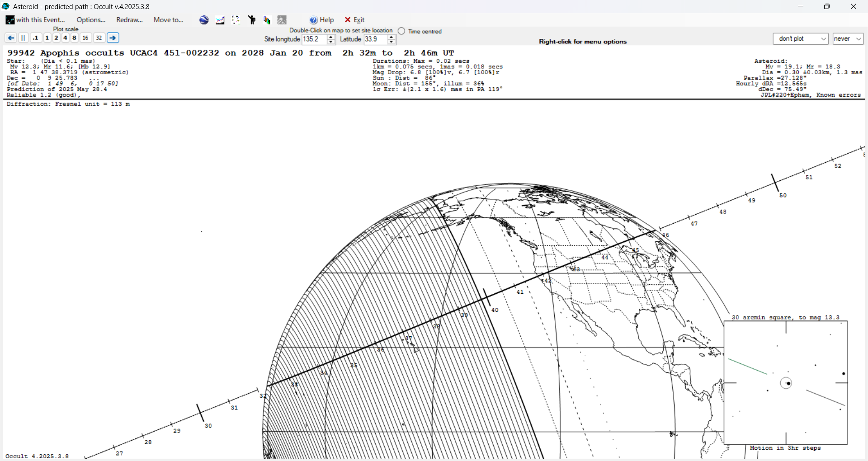Click 'Reliable 1.2 (good),' text
Screen dimensions: 868x461
pos(43,95)
